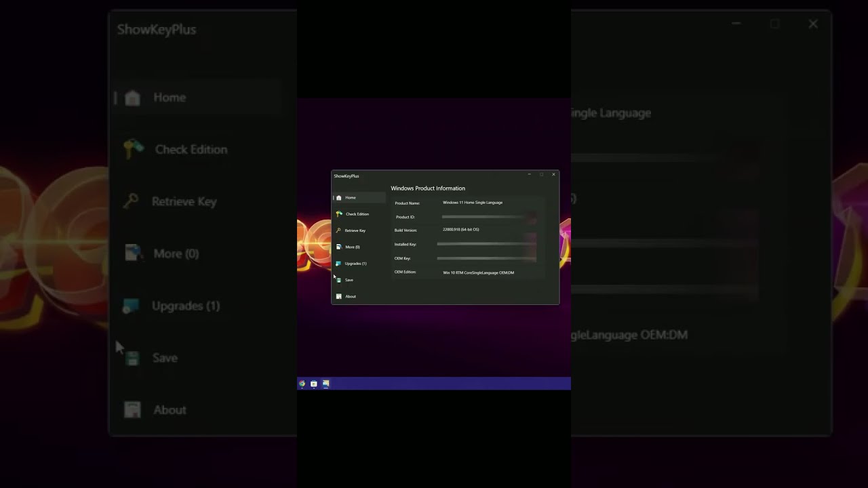Open Microsoft Store from the taskbar
The image size is (868, 488).
[314, 384]
